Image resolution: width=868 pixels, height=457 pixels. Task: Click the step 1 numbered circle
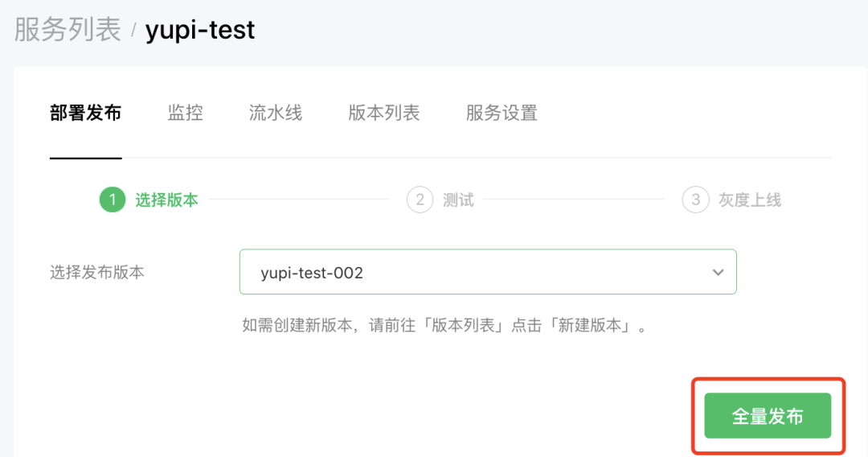pyautogui.click(x=113, y=200)
